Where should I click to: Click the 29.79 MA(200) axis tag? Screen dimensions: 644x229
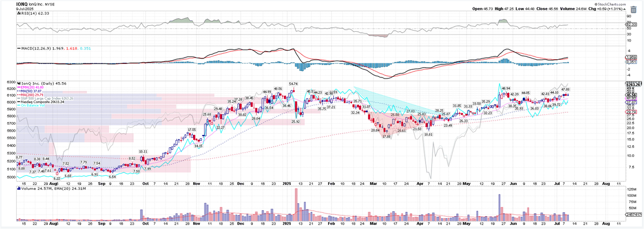click(631, 112)
